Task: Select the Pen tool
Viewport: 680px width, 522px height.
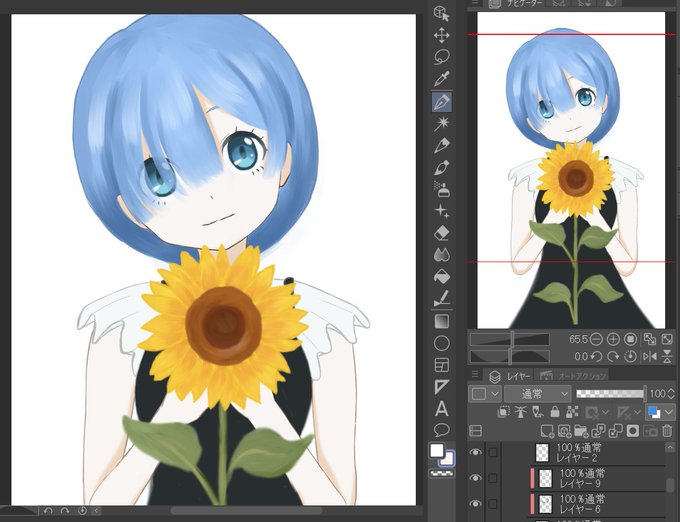Action: click(442, 102)
